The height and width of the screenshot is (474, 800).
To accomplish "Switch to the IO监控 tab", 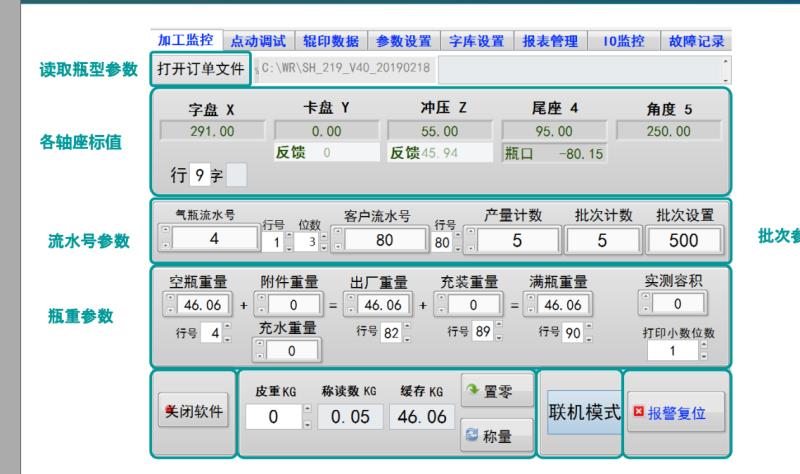I will pos(624,41).
